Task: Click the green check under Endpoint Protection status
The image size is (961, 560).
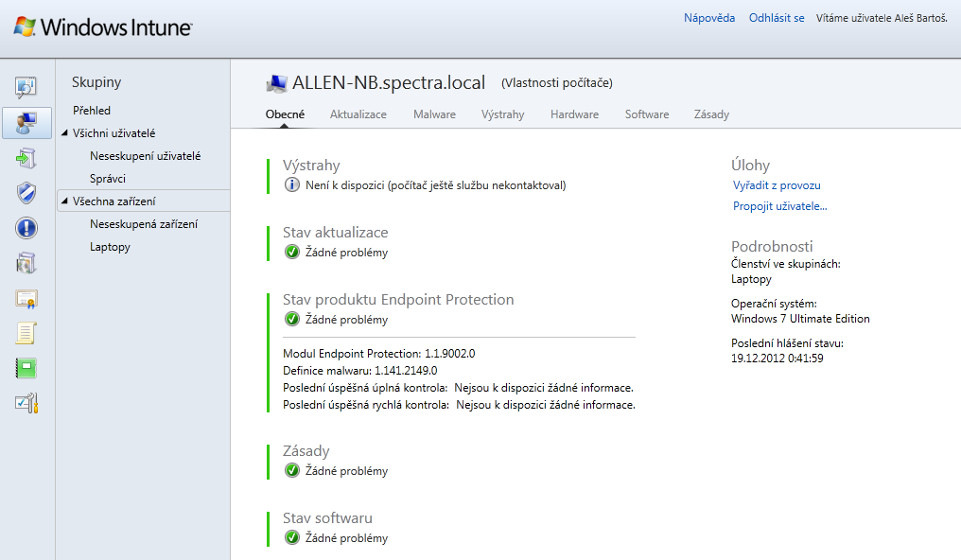Action: point(291,319)
